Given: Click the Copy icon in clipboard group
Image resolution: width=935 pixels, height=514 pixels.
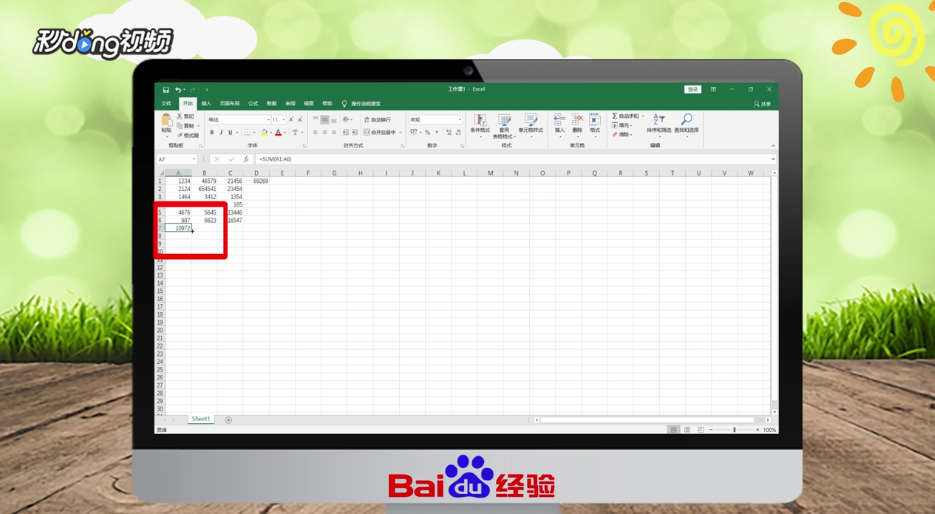Looking at the screenshot, I should click(x=179, y=126).
